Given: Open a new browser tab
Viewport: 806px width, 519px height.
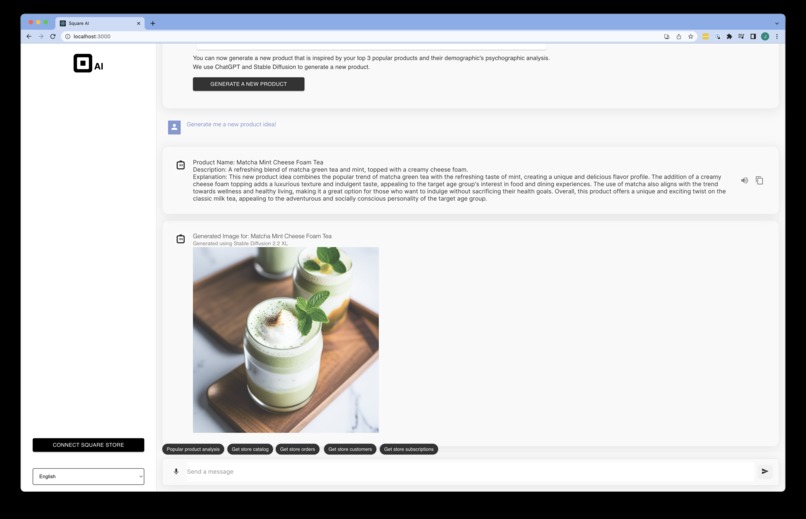Looking at the screenshot, I should click(x=153, y=23).
